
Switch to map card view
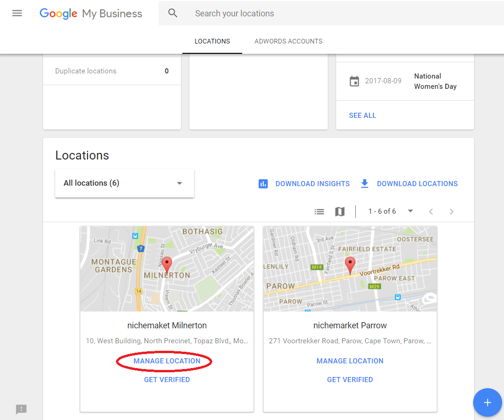[340, 211]
